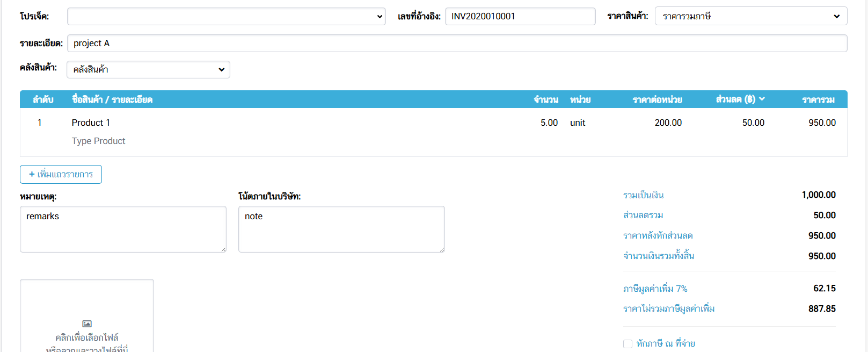Click the row number 1 cell
The width and height of the screenshot is (868, 352).
[x=39, y=123]
